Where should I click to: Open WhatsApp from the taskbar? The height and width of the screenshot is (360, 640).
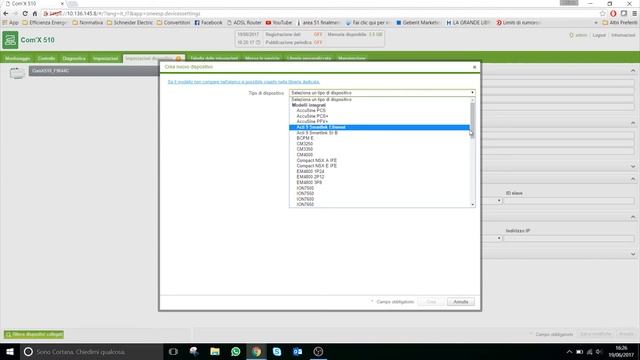click(236, 351)
